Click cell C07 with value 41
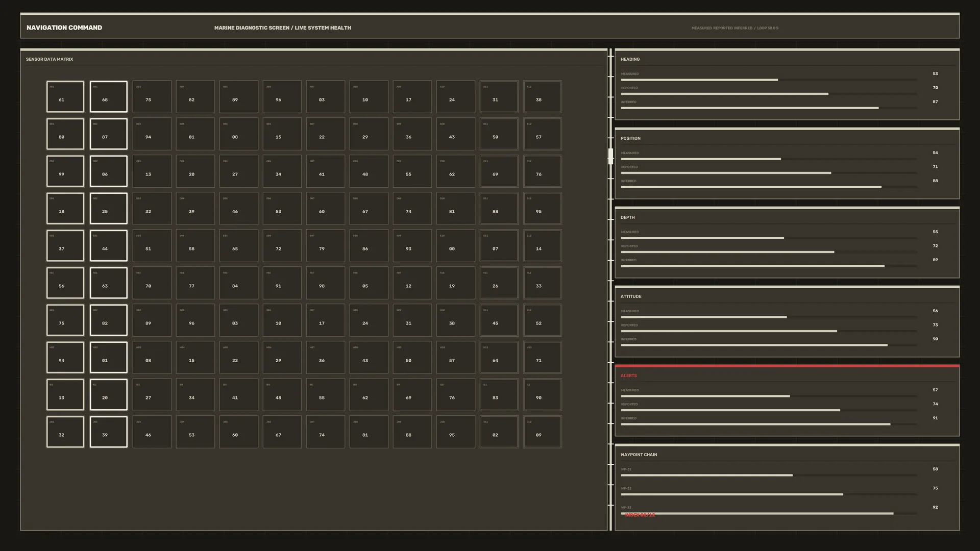Screen dimensions: 980x551 click(x=325, y=171)
